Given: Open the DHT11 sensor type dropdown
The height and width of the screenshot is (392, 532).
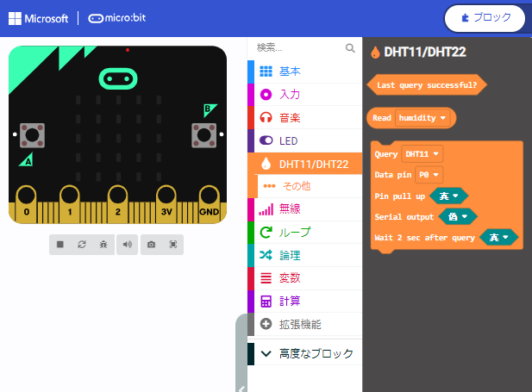Looking at the screenshot, I should click(422, 154).
